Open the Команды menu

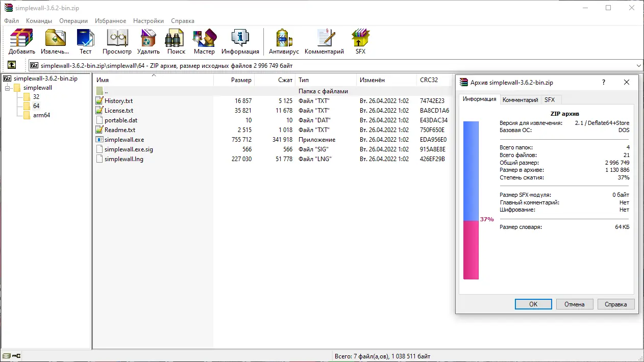point(39,21)
